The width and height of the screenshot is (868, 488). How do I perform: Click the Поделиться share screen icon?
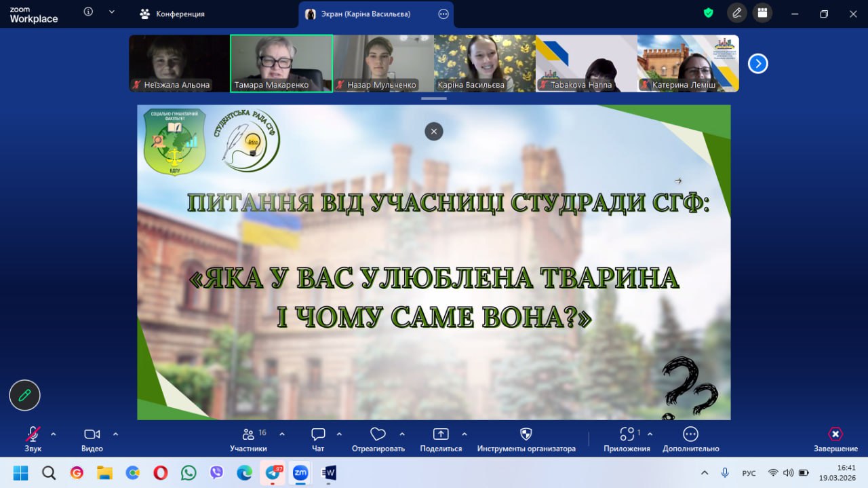[x=441, y=434]
